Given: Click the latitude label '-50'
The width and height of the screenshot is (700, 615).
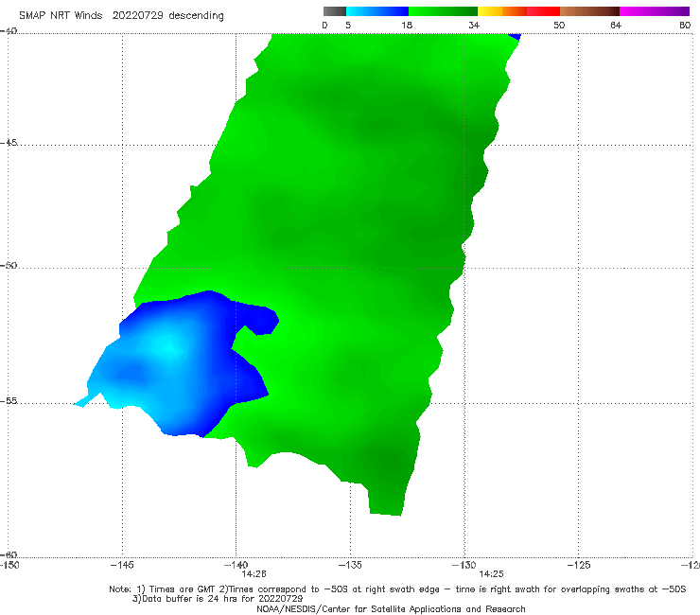Looking at the screenshot, I should [x=9, y=265].
